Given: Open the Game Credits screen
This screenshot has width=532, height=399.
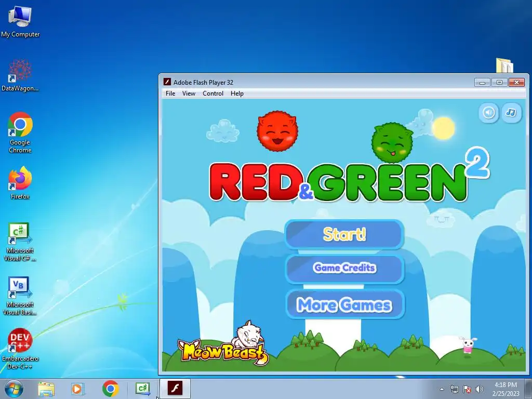Looking at the screenshot, I should coord(344,269).
